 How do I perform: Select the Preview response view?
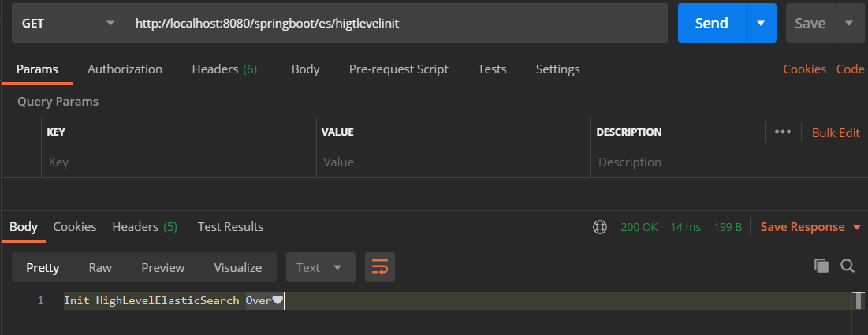(x=162, y=267)
